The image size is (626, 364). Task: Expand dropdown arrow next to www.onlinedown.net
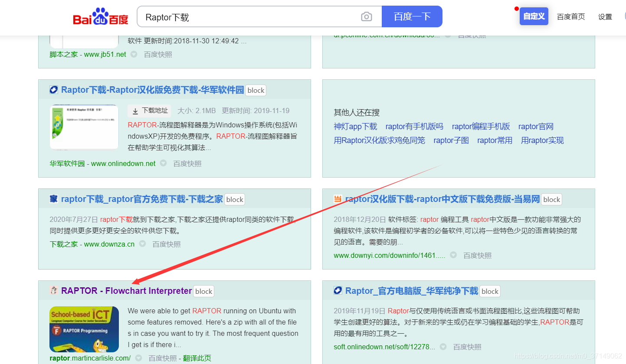[x=163, y=163]
